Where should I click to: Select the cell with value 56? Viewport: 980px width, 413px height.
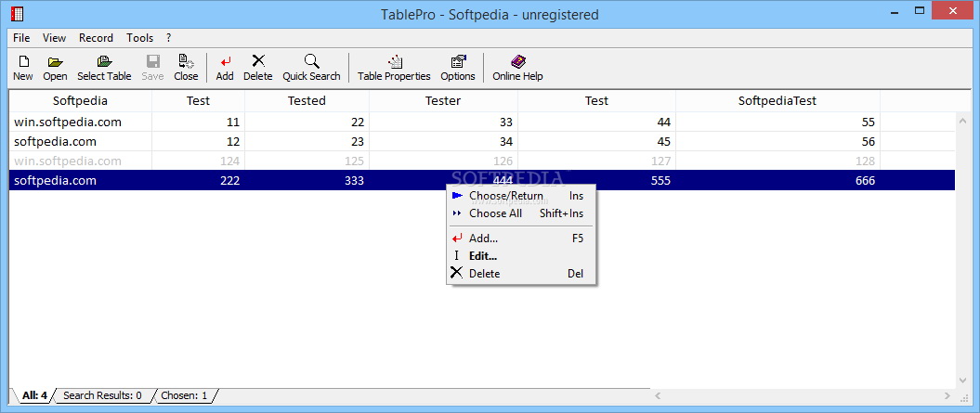pyautogui.click(x=777, y=141)
